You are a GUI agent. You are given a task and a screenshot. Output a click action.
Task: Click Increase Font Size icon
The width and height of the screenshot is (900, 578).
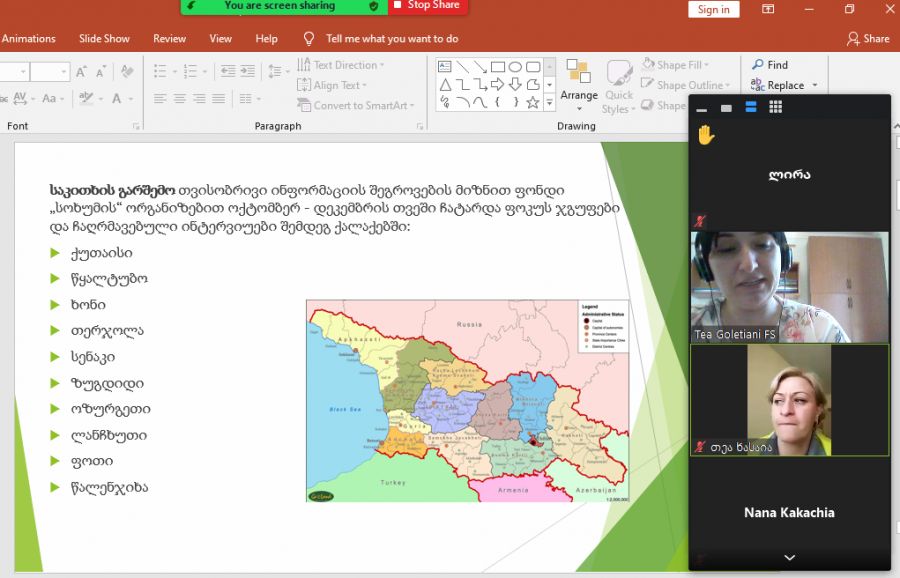[x=80, y=72]
